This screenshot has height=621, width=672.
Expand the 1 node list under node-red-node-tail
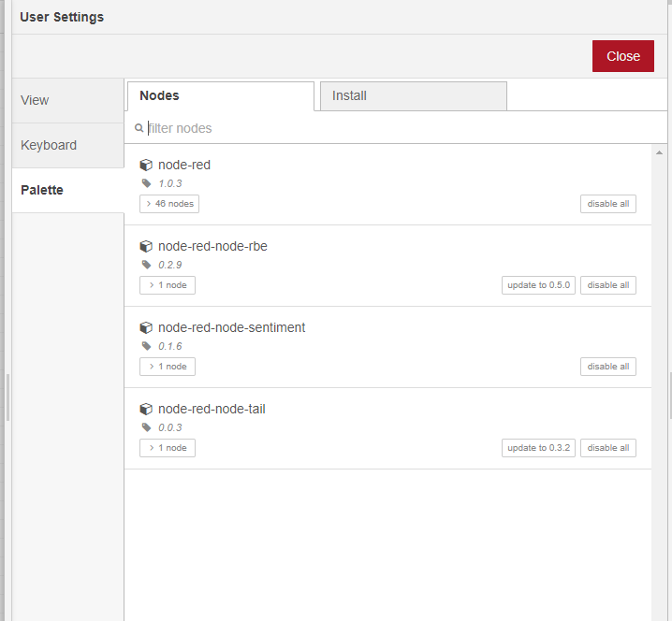[x=168, y=448]
